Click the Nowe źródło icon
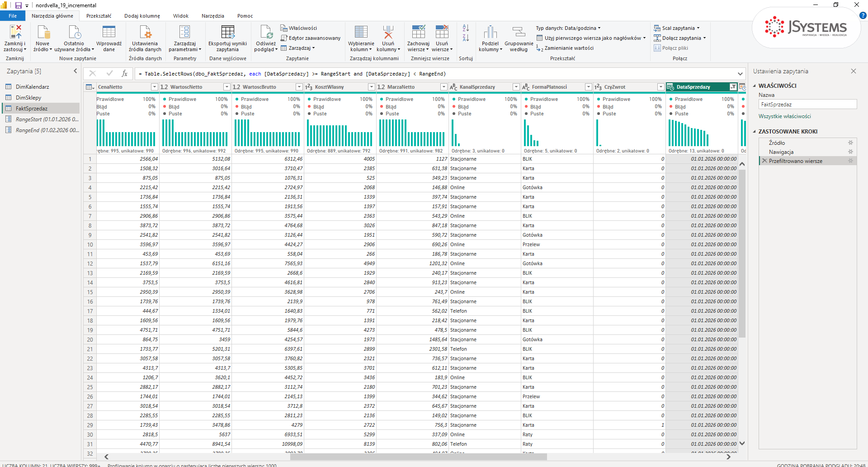The width and height of the screenshot is (868, 467). [43, 32]
